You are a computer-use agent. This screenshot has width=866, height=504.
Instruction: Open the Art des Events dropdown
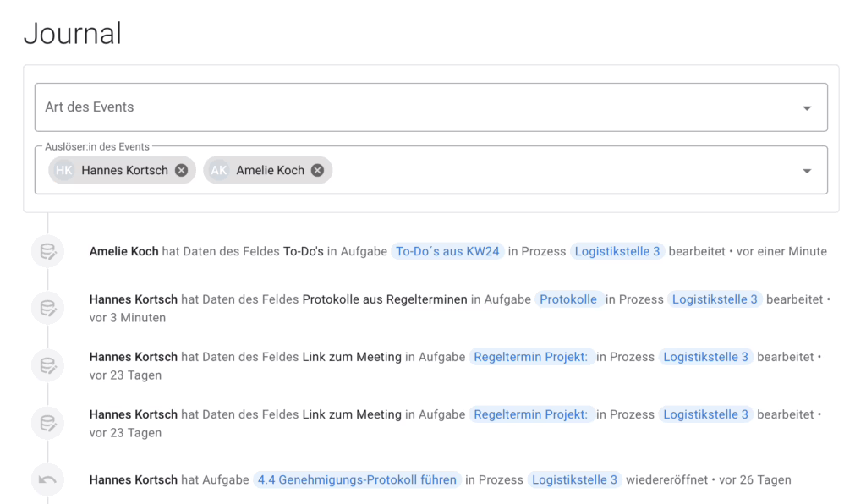click(430, 107)
